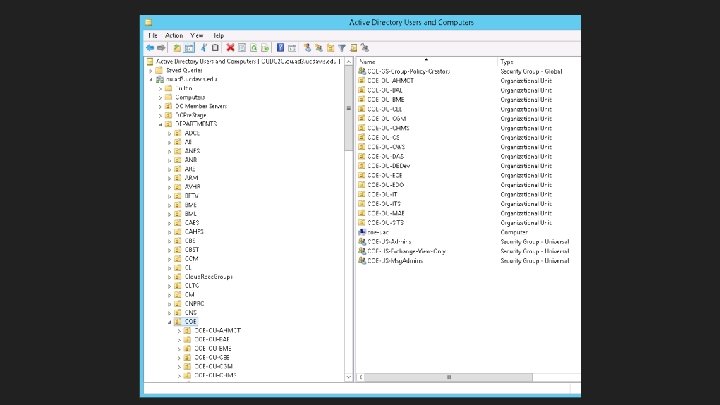
Task: Click the Find Objects toolbar icon
Action: (x=354, y=48)
